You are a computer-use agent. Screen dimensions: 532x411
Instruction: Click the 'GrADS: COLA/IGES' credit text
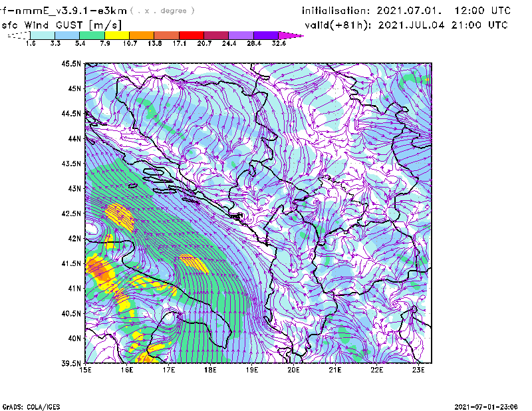tap(31, 407)
